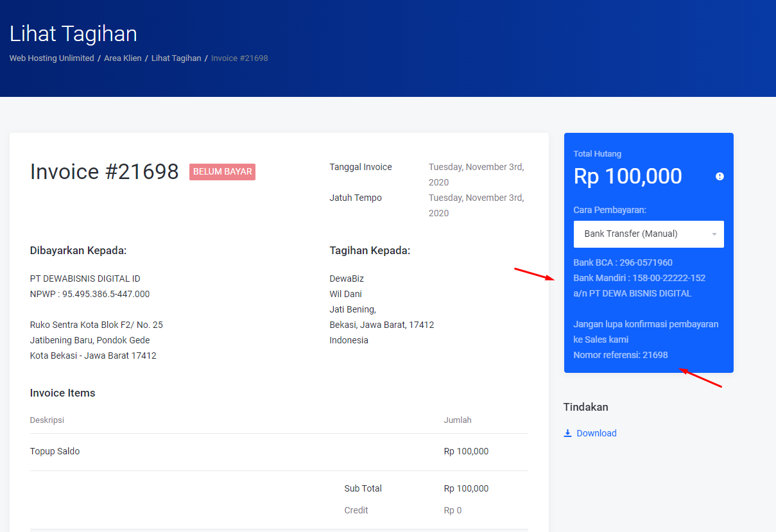Click the BELUM BAYAR status badge
The height and width of the screenshot is (532, 776).
222,172
